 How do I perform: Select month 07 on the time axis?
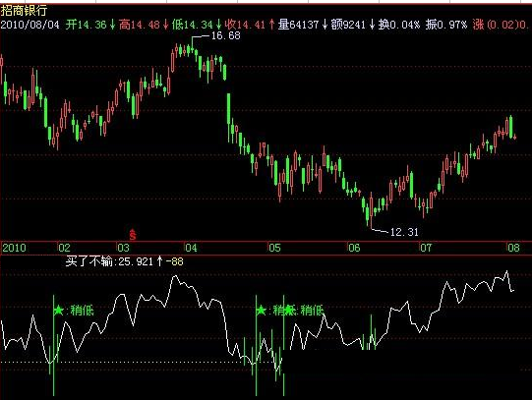coord(426,248)
